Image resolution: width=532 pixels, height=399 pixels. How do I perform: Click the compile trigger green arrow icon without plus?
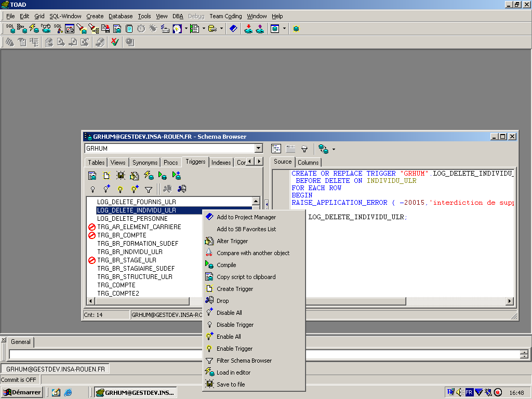click(163, 176)
